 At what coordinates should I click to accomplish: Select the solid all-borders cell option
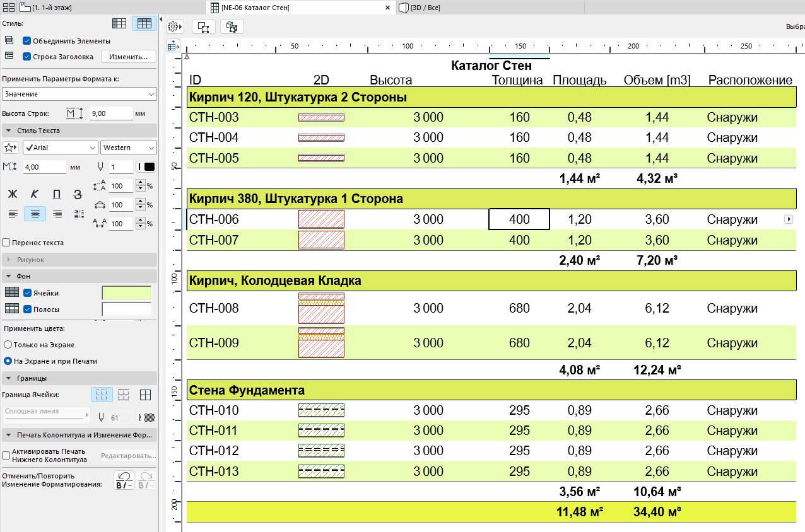coord(145,395)
